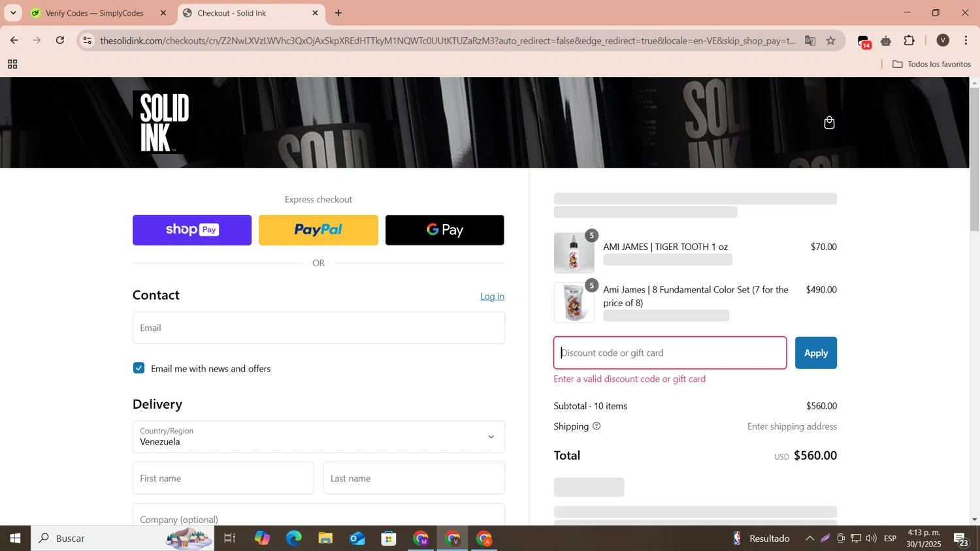Open clock showing 4:13 p. m.
This screenshot has width=980, height=551.
coord(924,539)
